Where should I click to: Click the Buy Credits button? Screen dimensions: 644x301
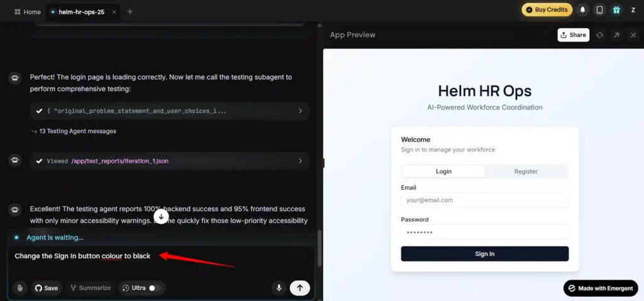pyautogui.click(x=547, y=10)
